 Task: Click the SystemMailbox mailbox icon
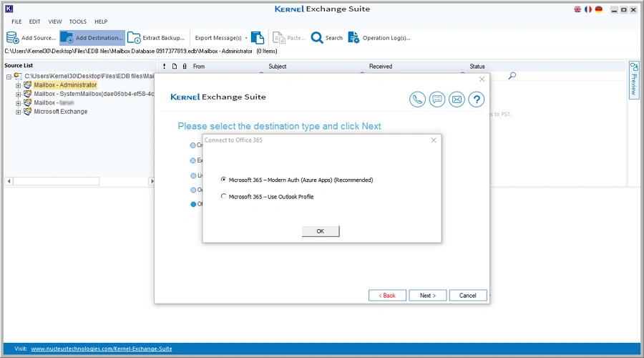(x=27, y=94)
